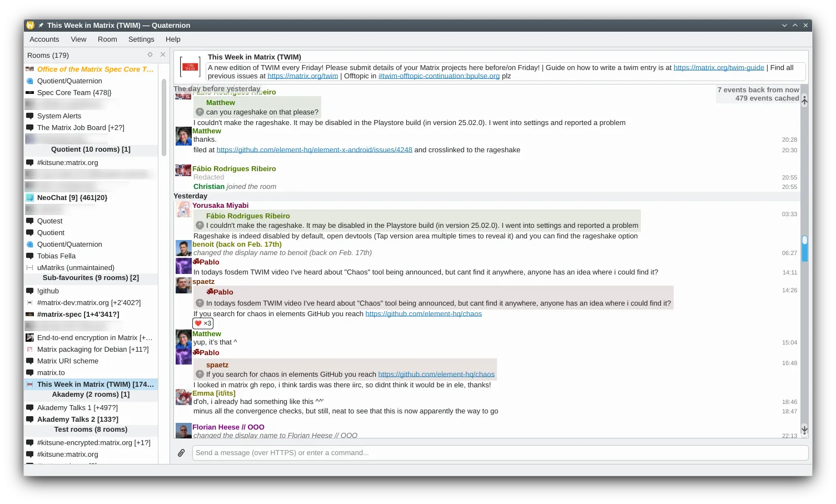The image size is (836, 504).
Task: Click the TWIM room avatar in header
Action: pyautogui.click(x=190, y=67)
